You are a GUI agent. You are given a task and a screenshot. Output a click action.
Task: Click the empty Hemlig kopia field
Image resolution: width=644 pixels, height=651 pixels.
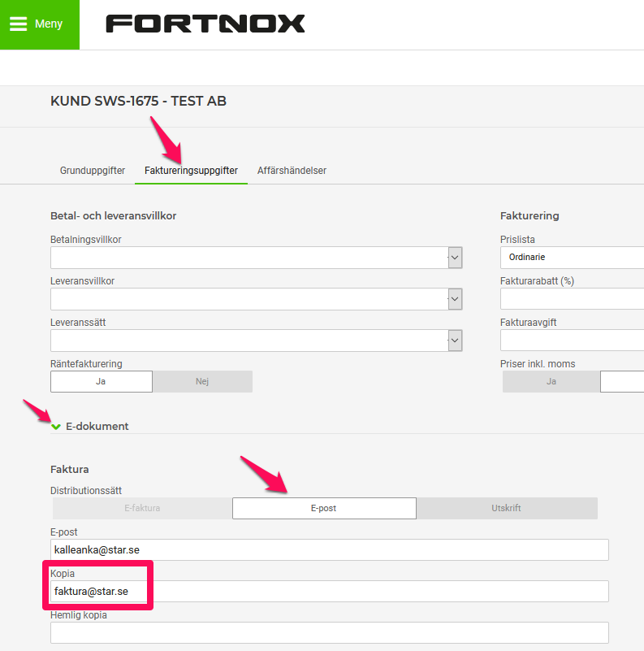[x=330, y=633]
